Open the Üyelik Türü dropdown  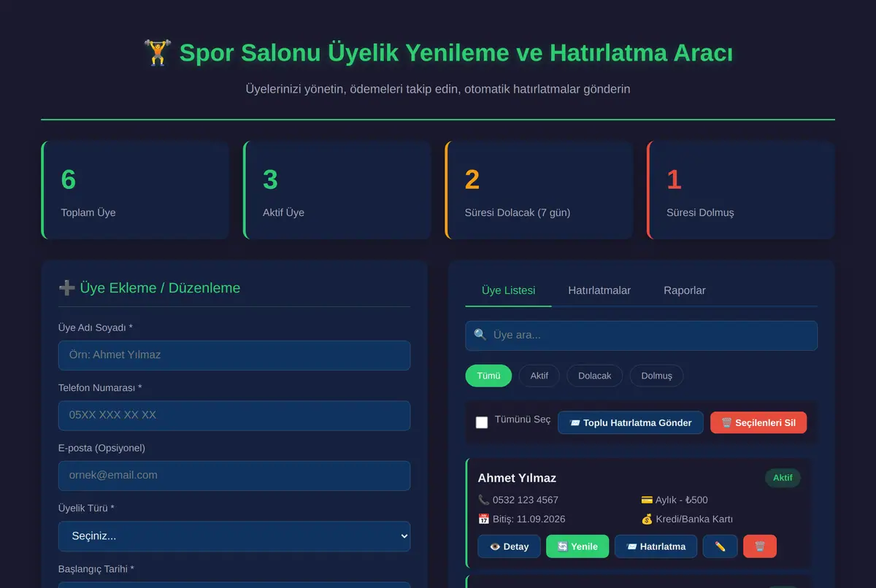coord(234,536)
